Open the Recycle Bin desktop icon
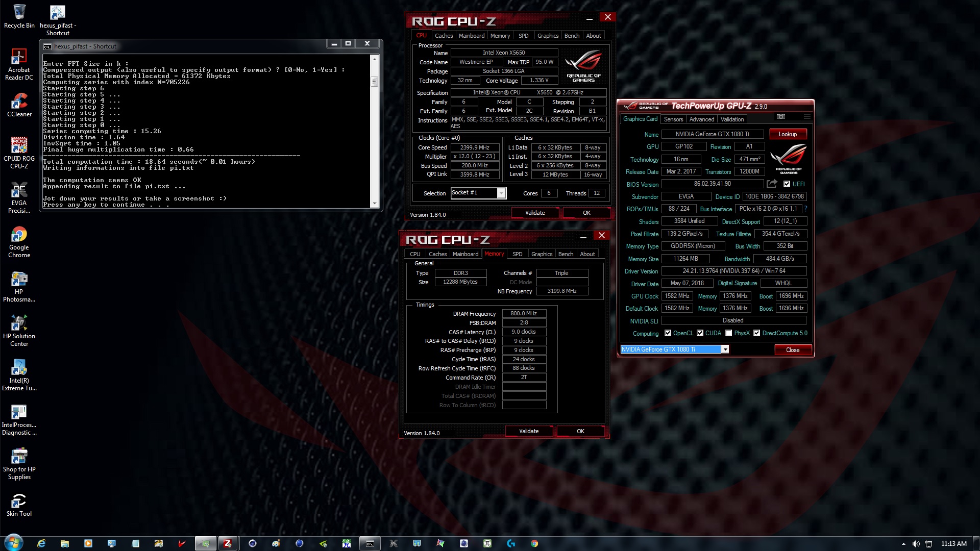980x551 pixels. (19, 16)
